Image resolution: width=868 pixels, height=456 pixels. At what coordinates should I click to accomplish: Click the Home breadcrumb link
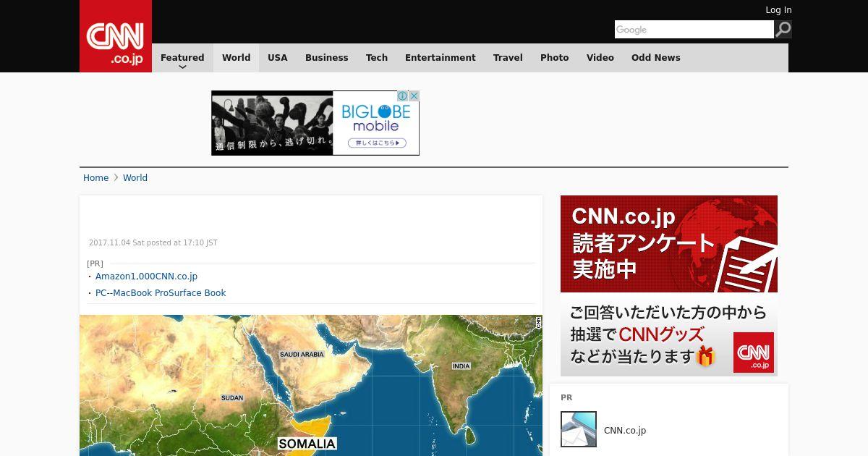click(x=95, y=178)
